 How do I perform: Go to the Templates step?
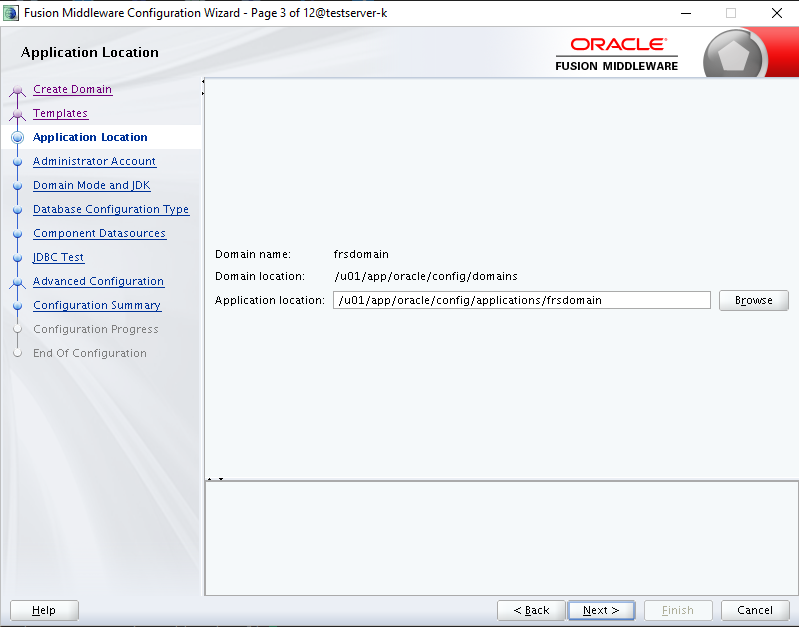coord(60,113)
